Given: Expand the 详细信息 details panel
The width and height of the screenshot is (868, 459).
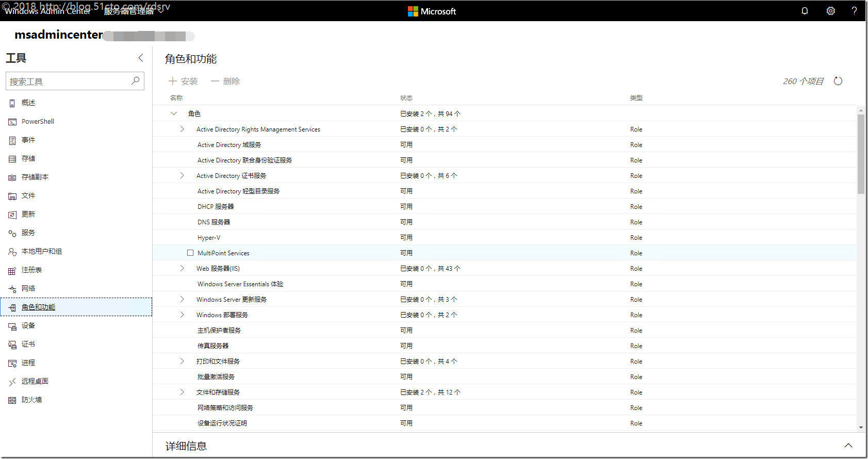Looking at the screenshot, I should coord(848,446).
